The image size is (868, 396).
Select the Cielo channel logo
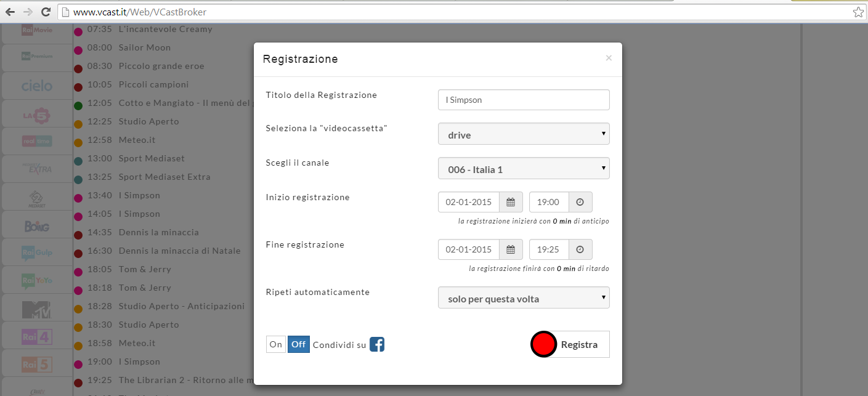(37, 86)
